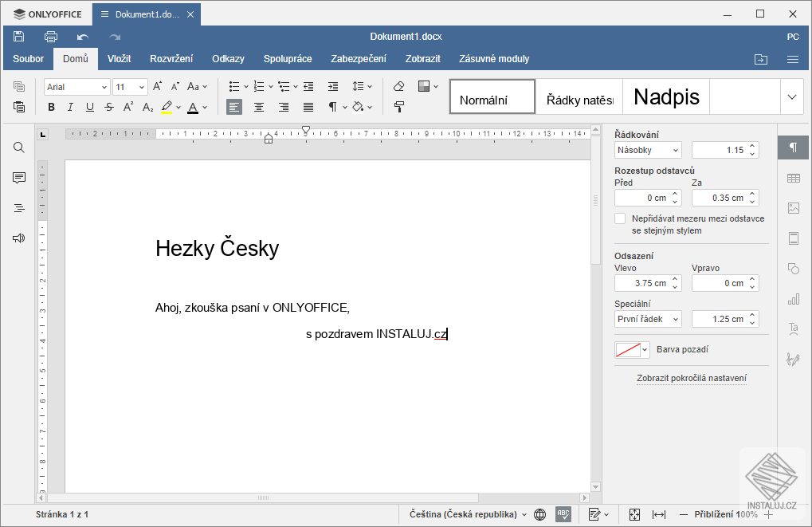The width and height of the screenshot is (812, 527).
Task: Toggle nonprinting characters display
Action: [331, 106]
